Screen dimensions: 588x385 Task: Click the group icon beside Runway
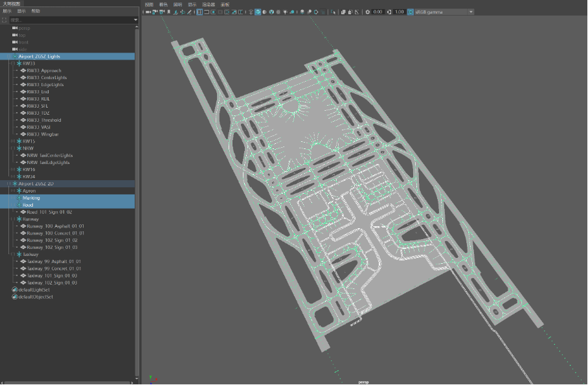[18, 219]
